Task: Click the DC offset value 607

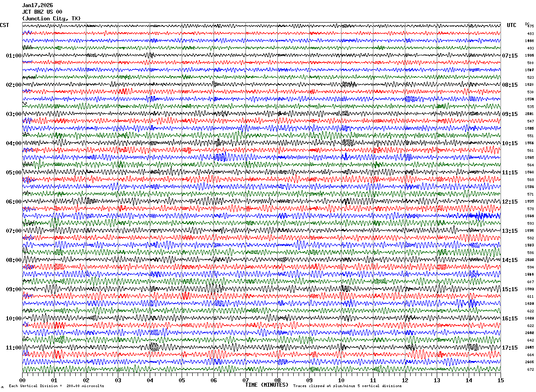Action: [530, 282]
